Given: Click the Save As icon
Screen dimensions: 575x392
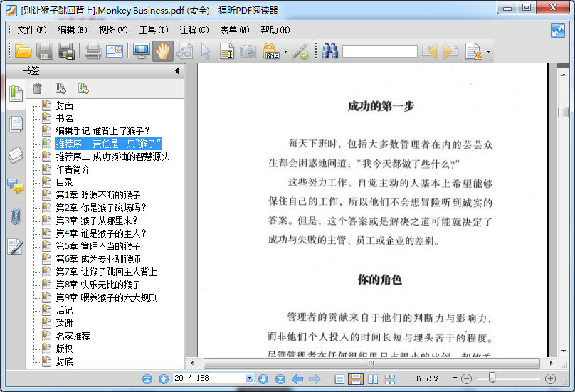Looking at the screenshot, I should click(x=66, y=51).
